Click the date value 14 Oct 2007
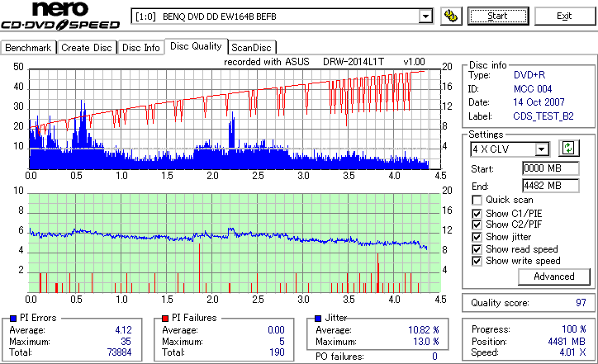Screen dimensions: 598x364 point(539,102)
